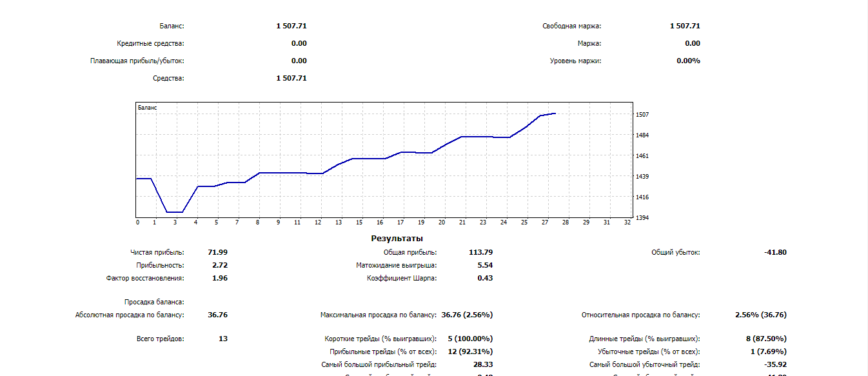Select the gross loss value -41.80

pos(775,253)
